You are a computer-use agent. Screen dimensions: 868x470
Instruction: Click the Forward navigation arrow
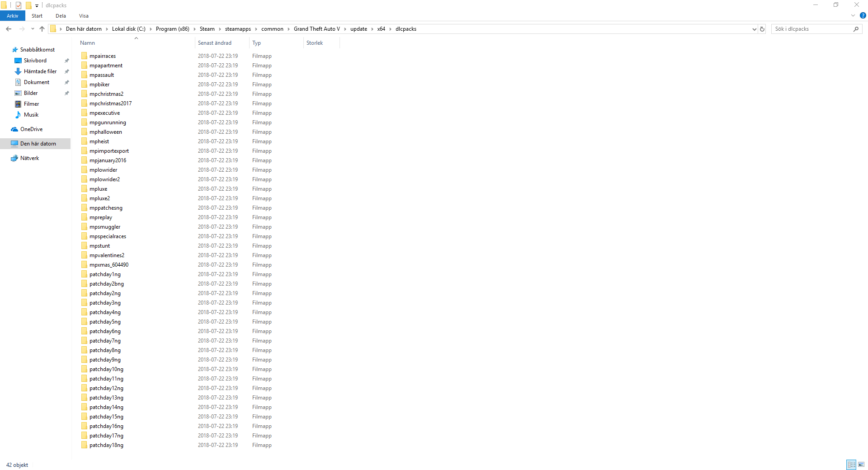(22, 29)
